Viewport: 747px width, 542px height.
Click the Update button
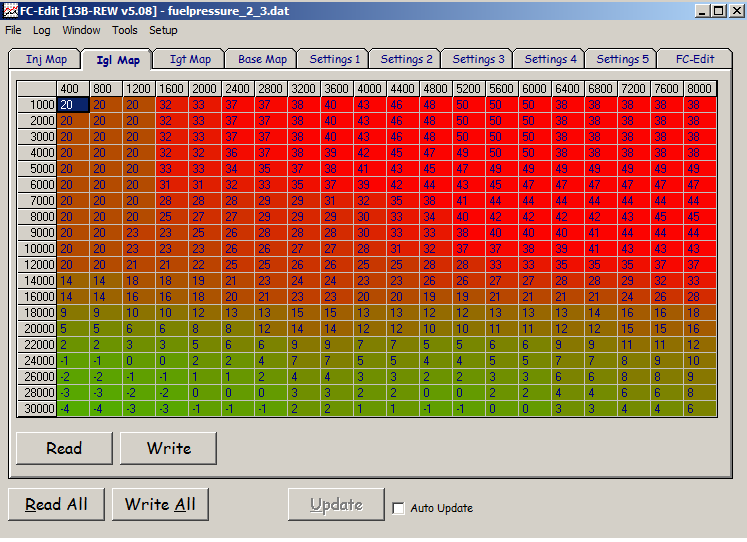(x=336, y=504)
